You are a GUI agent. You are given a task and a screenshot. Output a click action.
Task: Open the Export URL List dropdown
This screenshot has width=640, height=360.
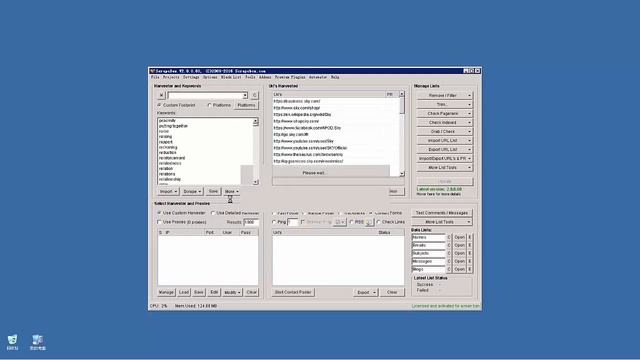[444, 149]
